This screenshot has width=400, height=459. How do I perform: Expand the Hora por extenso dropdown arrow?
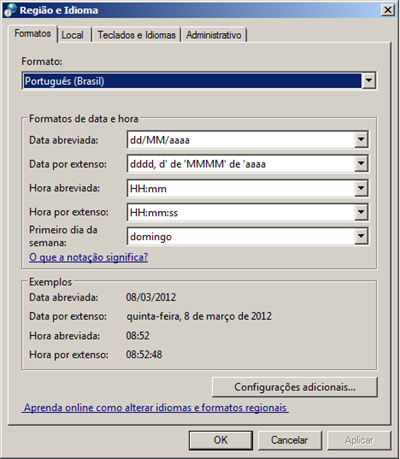pyautogui.click(x=361, y=212)
